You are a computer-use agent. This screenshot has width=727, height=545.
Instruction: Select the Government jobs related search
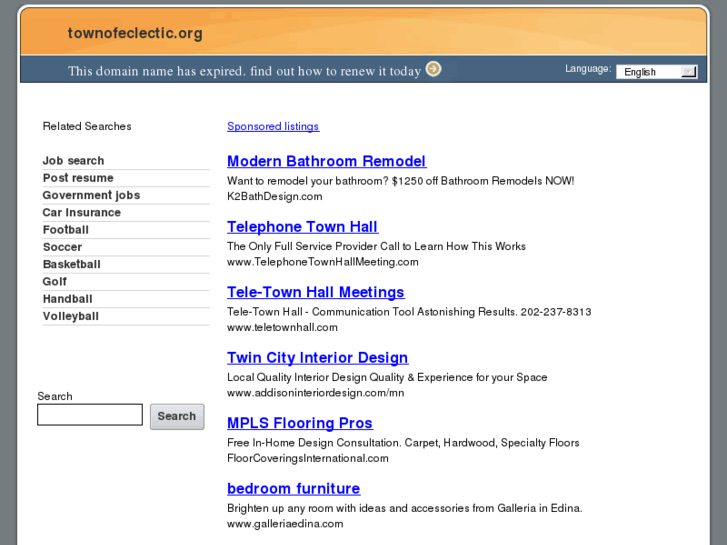91,195
